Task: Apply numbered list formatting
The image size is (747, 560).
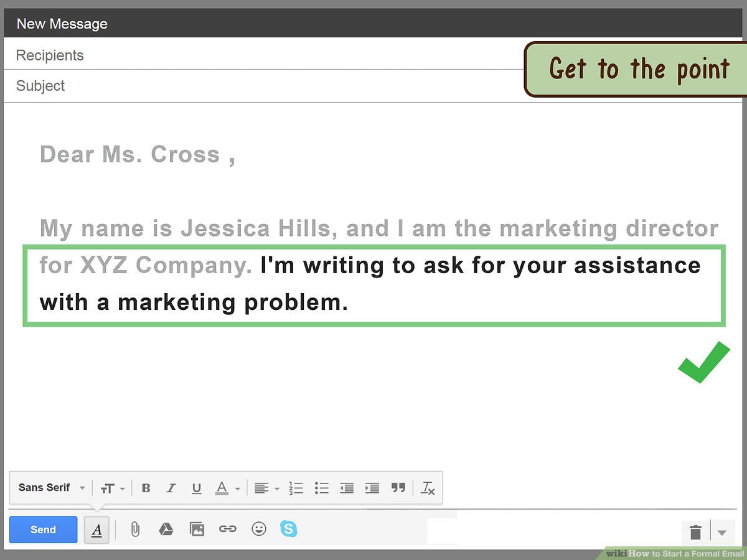Action: coord(296,488)
